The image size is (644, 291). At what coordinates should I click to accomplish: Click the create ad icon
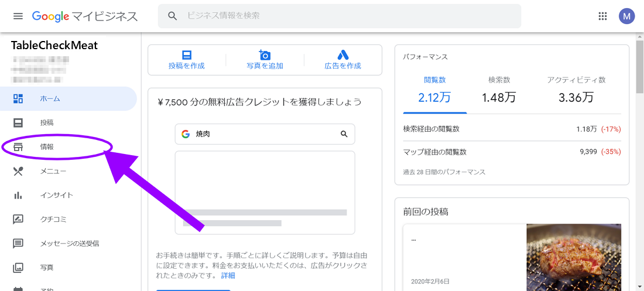pos(342,55)
